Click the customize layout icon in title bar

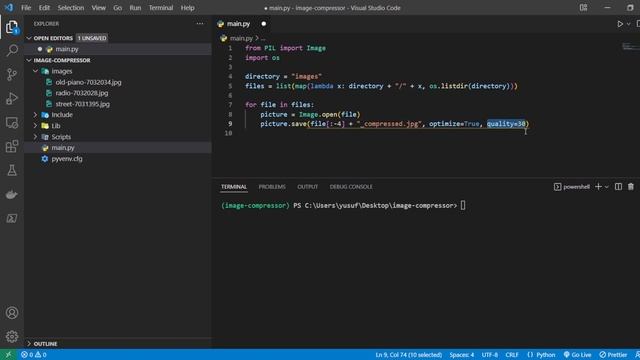(583, 8)
